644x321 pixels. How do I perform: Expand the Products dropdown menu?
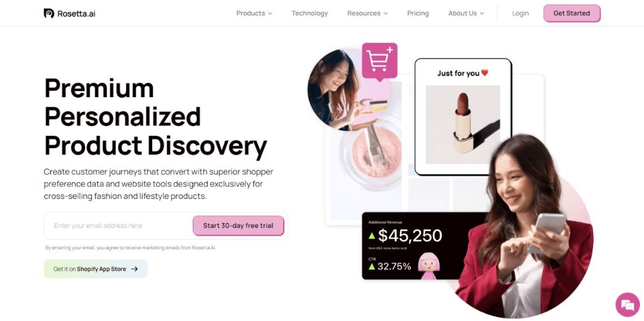[254, 13]
